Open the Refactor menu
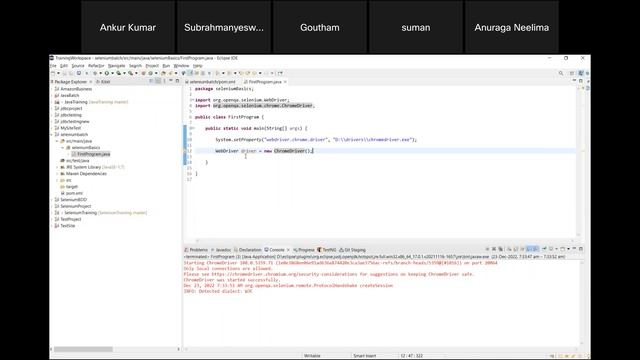Viewport: 640px width, 360px height. pyautogui.click(x=96, y=66)
